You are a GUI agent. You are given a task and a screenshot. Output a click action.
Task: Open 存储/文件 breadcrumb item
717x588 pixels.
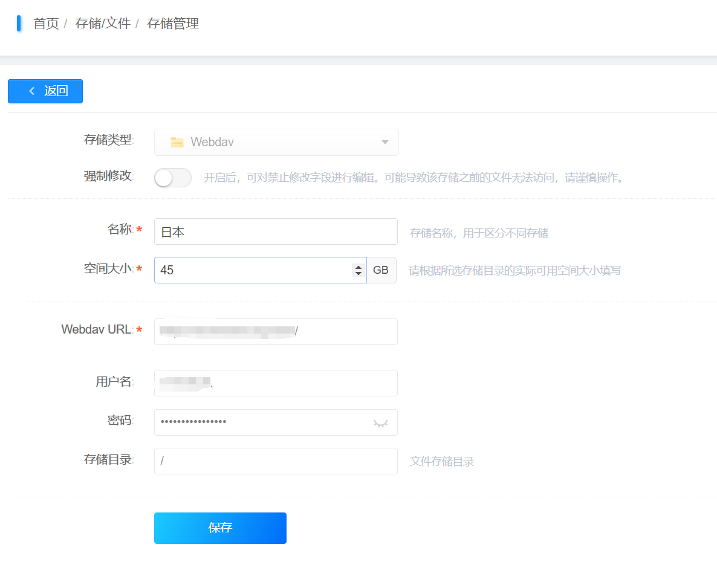pyautogui.click(x=103, y=24)
